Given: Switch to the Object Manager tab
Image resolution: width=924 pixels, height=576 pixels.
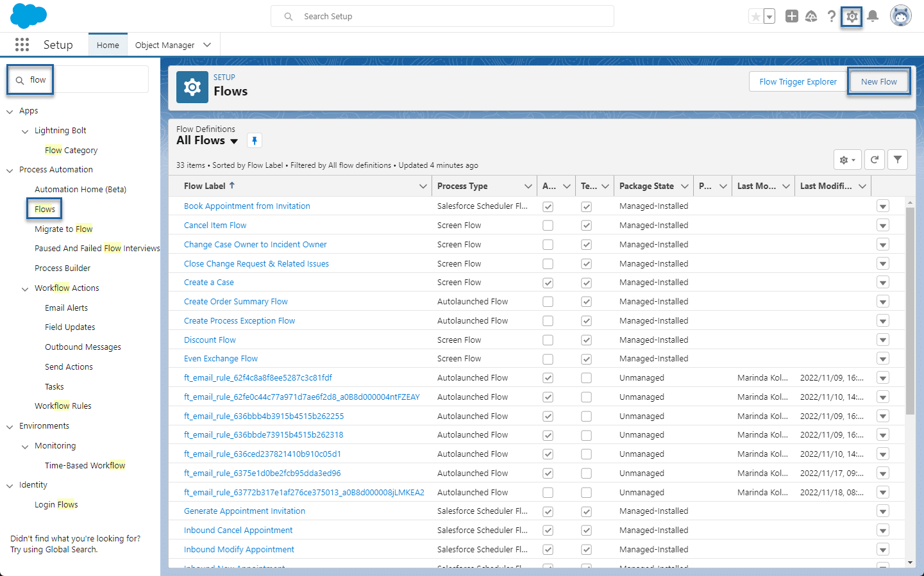Looking at the screenshot, I should click(166, 44).
